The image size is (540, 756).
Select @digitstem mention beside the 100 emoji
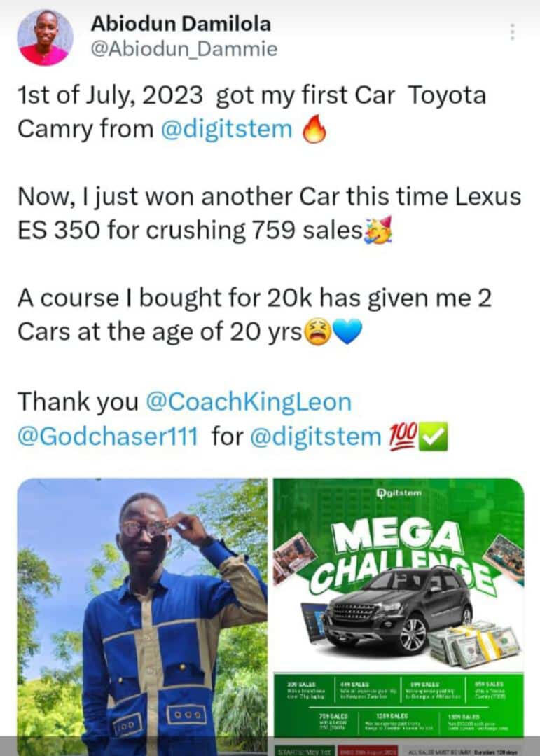[x=316, y=437]
